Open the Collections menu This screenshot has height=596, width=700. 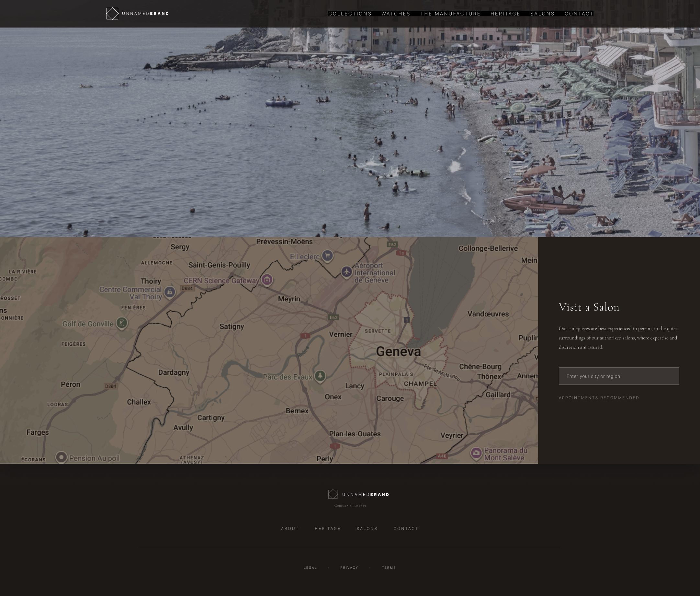(350, 14)
